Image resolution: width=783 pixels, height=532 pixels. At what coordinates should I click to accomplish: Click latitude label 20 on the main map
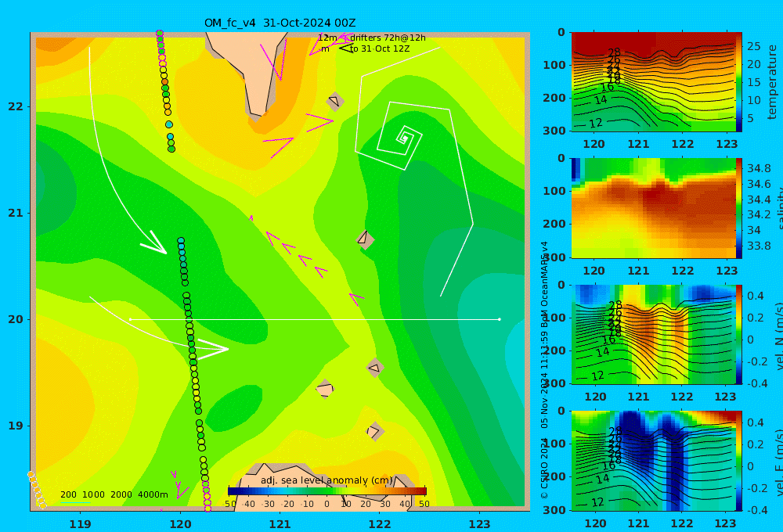click(16, 319)
